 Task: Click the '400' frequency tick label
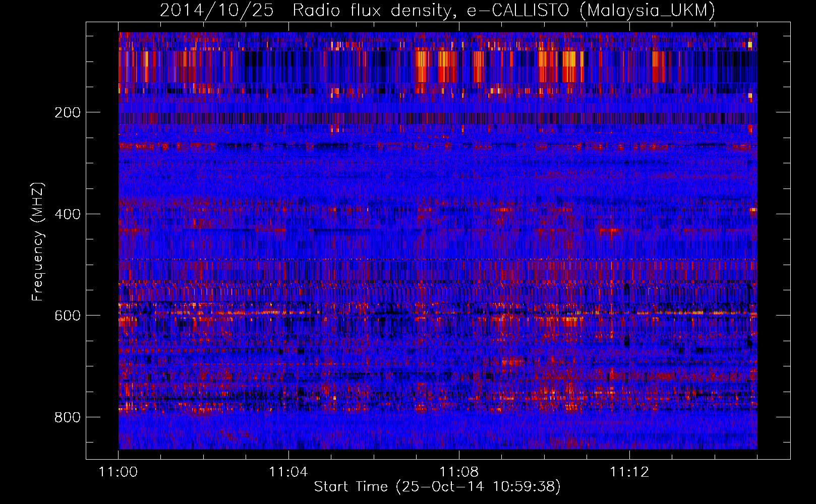click(x=67, y=214)
